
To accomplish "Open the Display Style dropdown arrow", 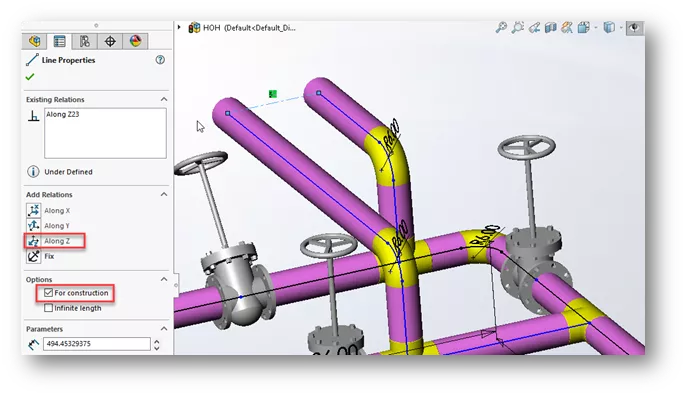I will [x=621, y=28].
